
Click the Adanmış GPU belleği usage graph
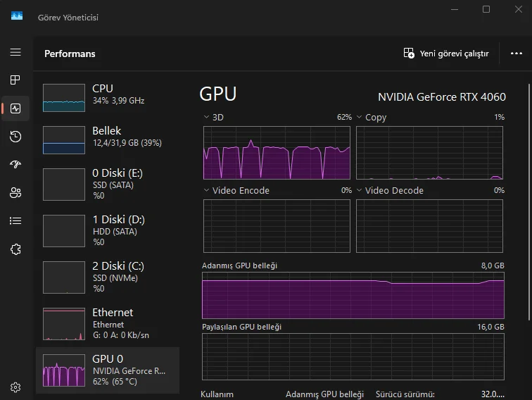(x=353, y=296)
